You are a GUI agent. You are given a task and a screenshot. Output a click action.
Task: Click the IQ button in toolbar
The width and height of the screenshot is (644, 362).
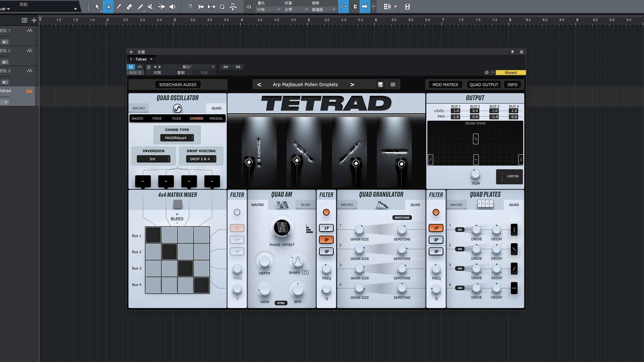(x=249, y=7)
